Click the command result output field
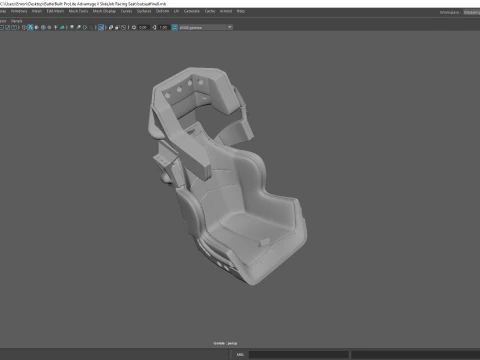 (x=416, y=354)
